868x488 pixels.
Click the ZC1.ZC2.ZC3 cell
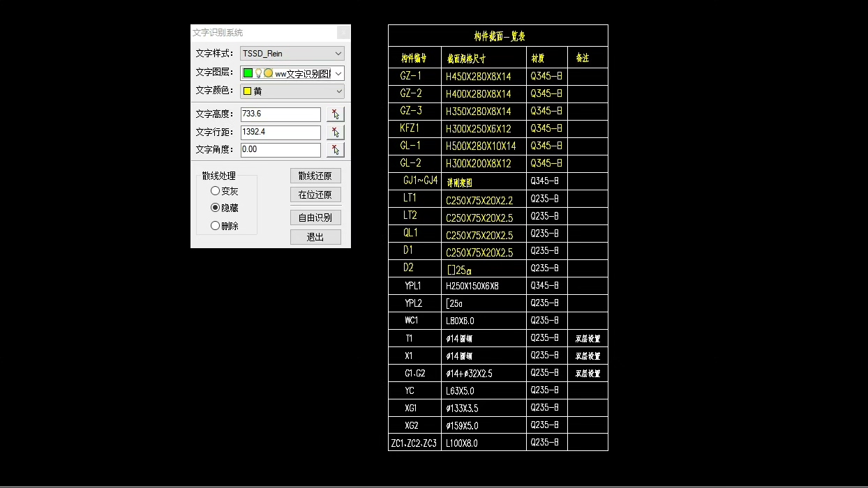pos(414,443)
